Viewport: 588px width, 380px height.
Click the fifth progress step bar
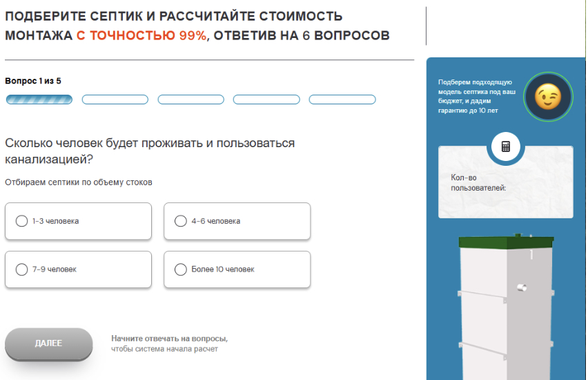tap(342, 99)
